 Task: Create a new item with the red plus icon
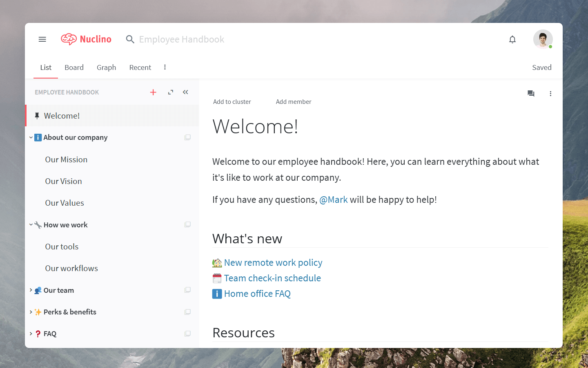coord(153,92)
